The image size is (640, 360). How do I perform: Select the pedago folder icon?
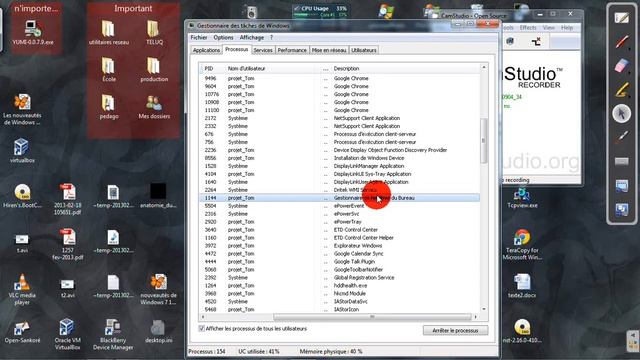[109, 107]
